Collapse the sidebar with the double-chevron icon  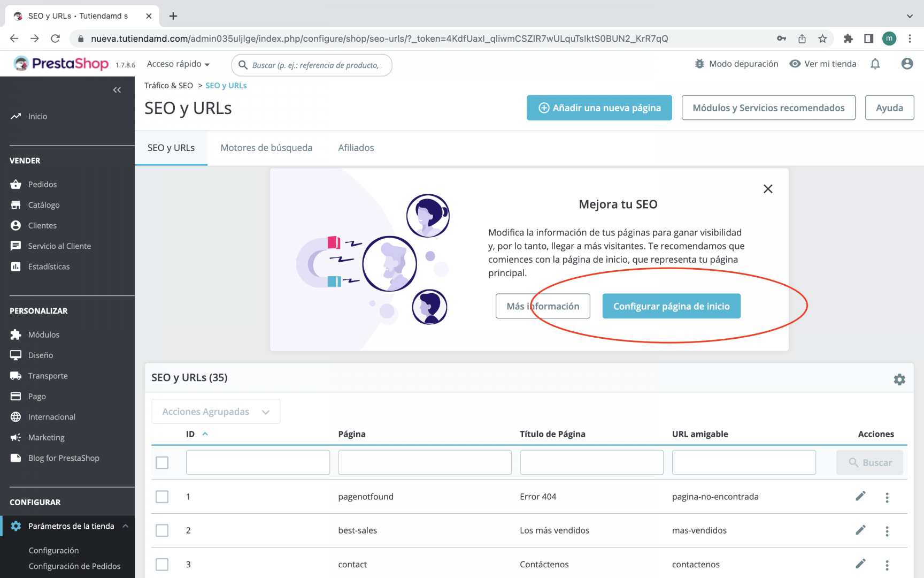click(x=117, y=90)
